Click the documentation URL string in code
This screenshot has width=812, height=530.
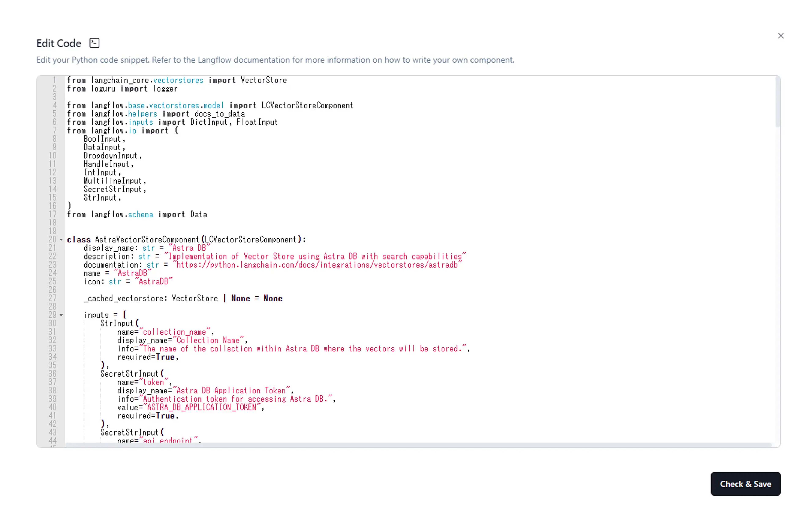tap(317, 265)
